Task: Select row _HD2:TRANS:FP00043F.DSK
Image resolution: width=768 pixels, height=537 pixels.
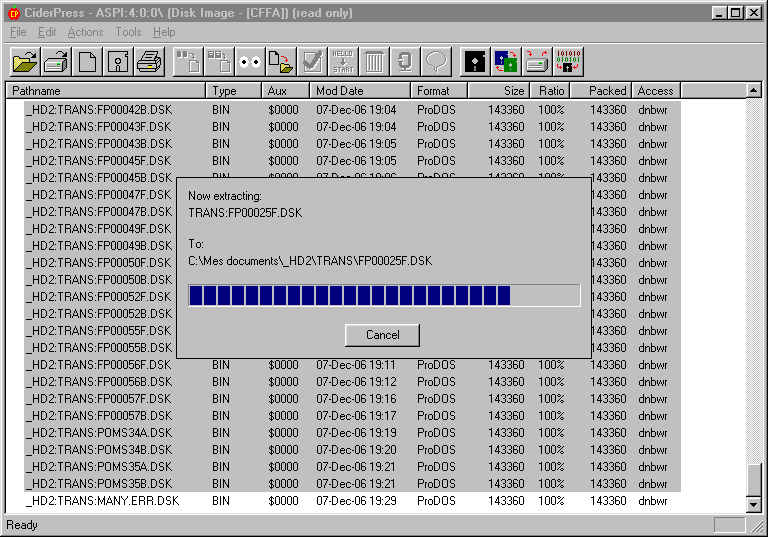Action: pos(352,127)
